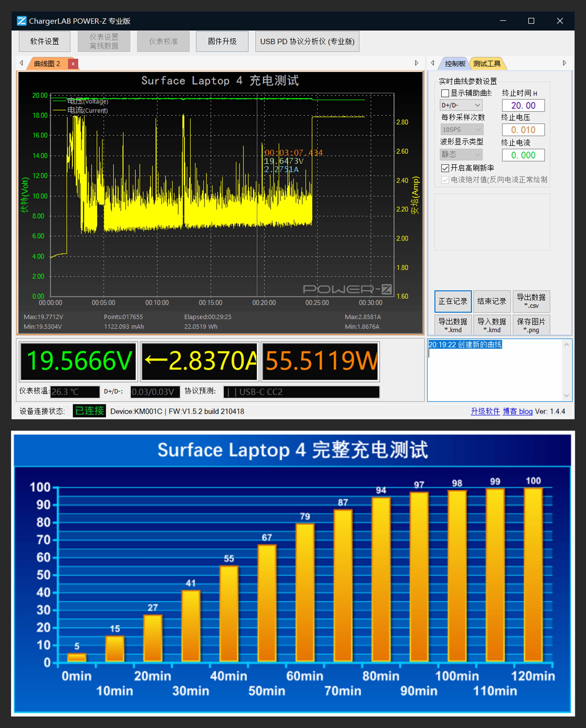The image size is (586, 728).
Task: Export data as *.kmd
Action: (453, 325)
